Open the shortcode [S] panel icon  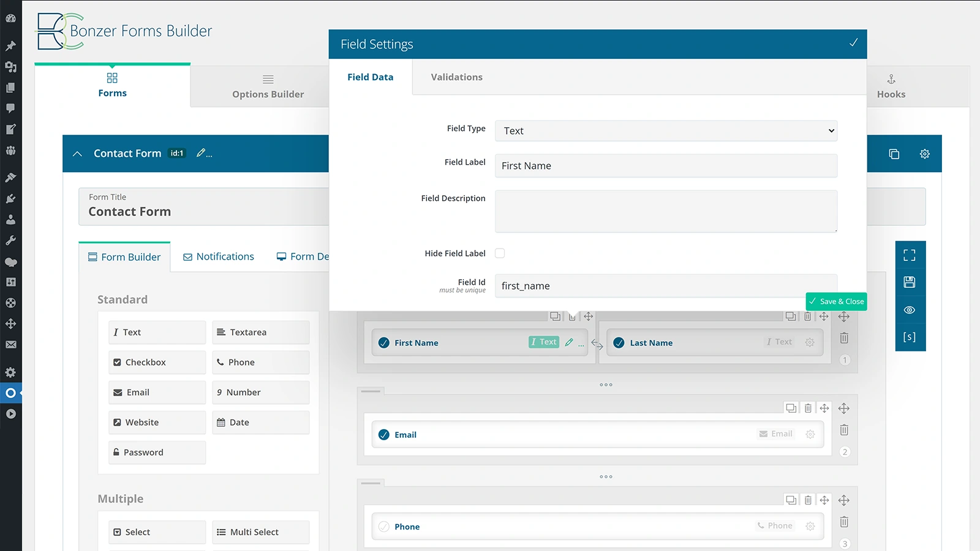910,337
